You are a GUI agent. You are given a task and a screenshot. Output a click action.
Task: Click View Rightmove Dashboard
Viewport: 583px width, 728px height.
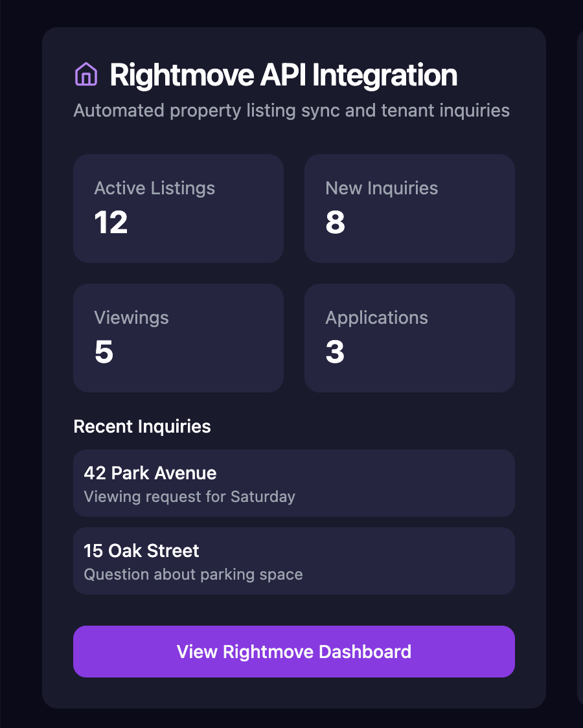293,652
